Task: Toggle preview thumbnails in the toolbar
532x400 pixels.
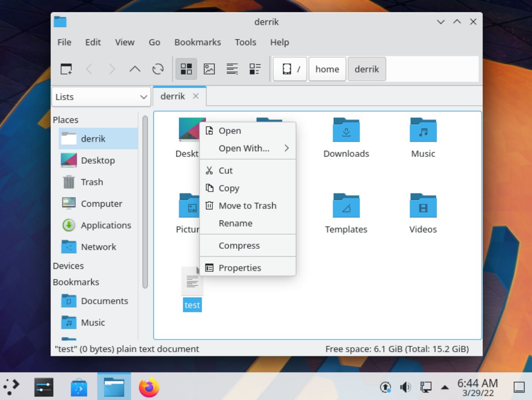Action: [209, 69]
